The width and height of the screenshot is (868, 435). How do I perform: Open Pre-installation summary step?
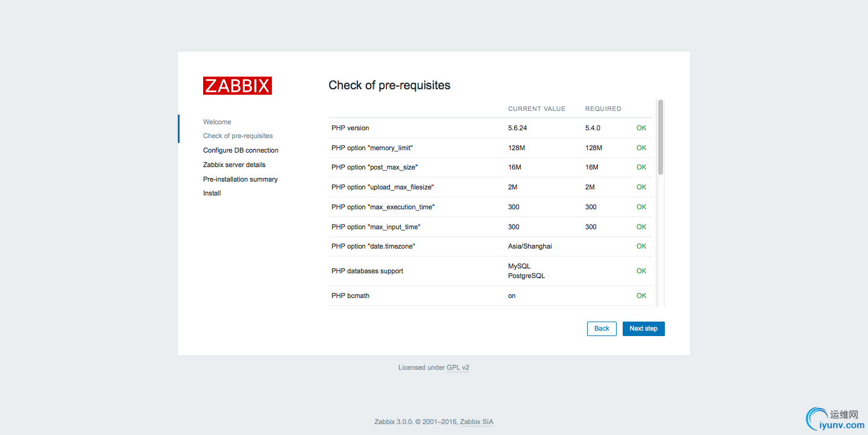point(240,179)
